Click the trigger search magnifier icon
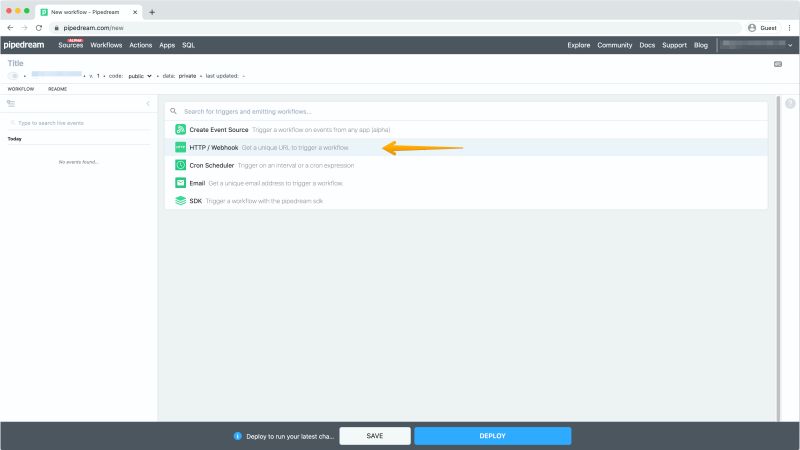 [173, 111]
